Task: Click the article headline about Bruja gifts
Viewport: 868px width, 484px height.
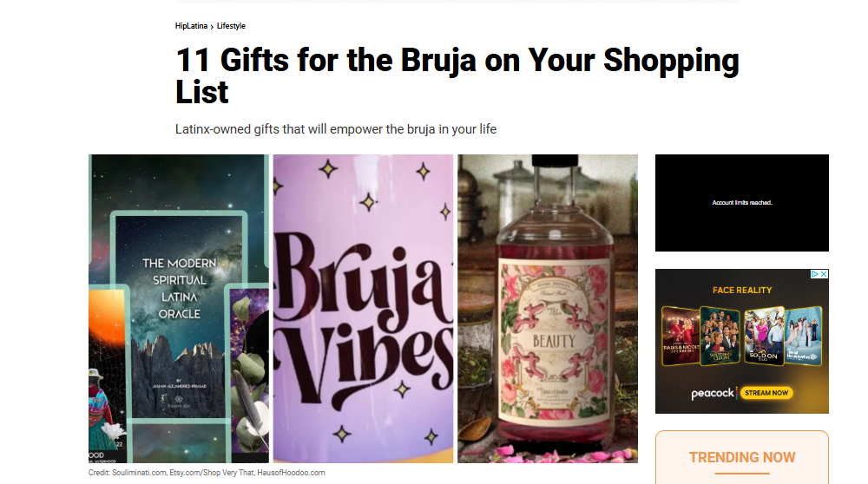Action: click(457, 75)
